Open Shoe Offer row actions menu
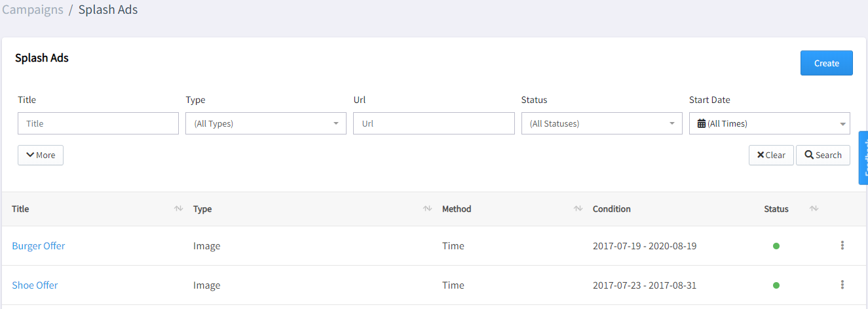868x309 pixels. pos(842,285)
